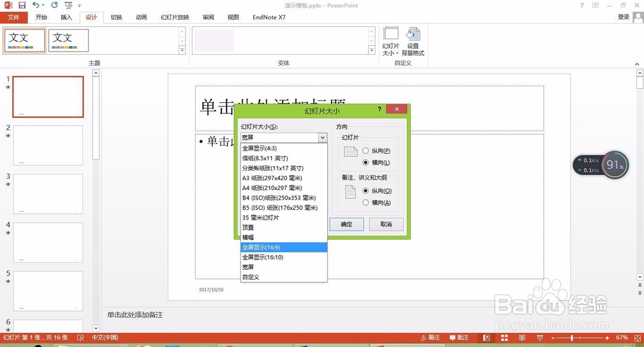Screen dimensions: 644x347
Task: Click PowerPoint help icon in title bar
Action: (582, 5)
